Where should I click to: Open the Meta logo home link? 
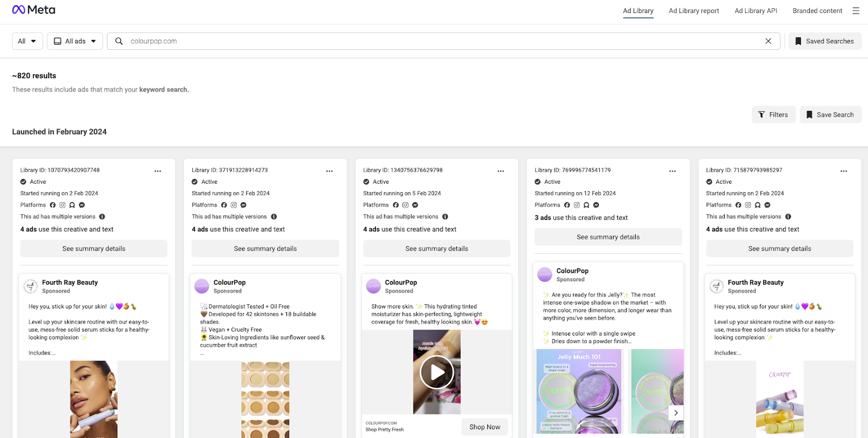34,10
